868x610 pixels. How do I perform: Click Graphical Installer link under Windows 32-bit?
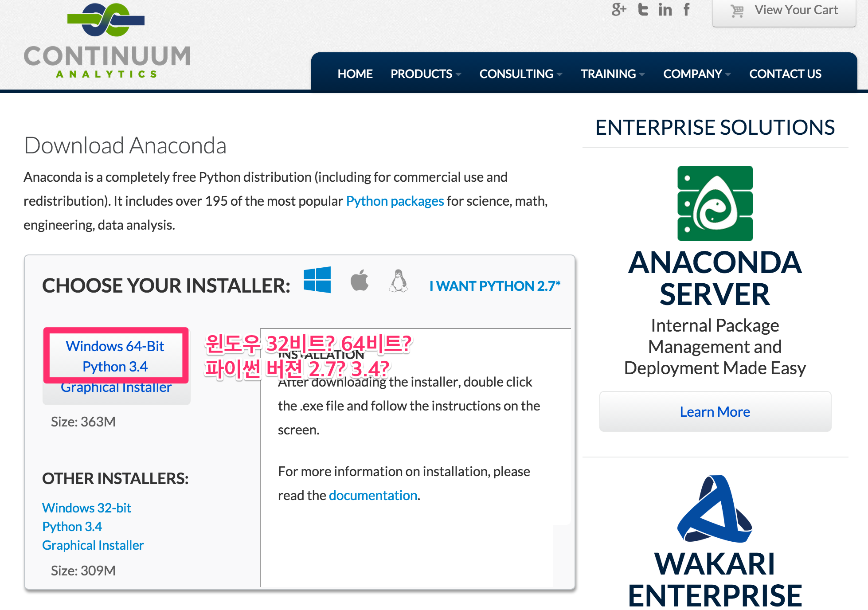coord(93,545)
